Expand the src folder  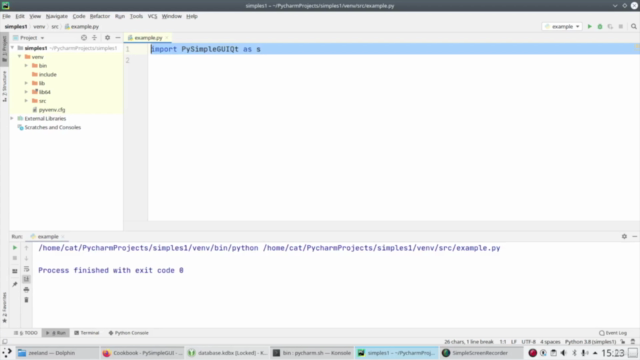(x=27, y=101)
